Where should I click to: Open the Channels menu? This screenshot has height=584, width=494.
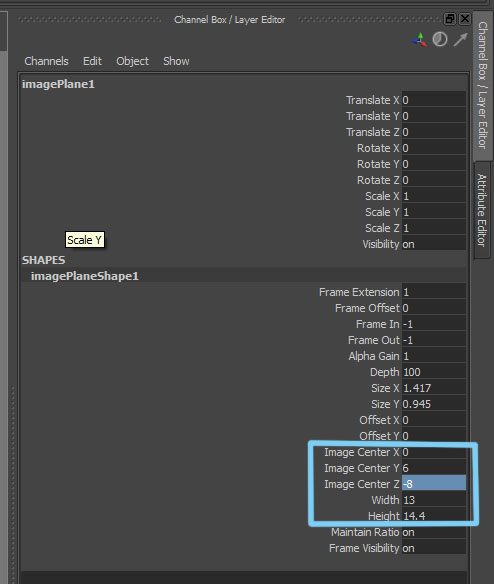47,61
